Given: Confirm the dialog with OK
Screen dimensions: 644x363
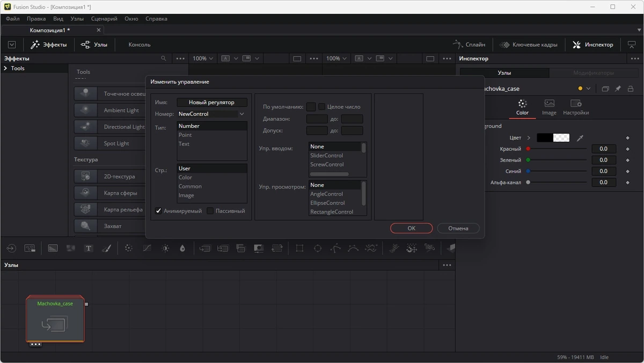Looking at the screenshot, I should tap(411, 228).
